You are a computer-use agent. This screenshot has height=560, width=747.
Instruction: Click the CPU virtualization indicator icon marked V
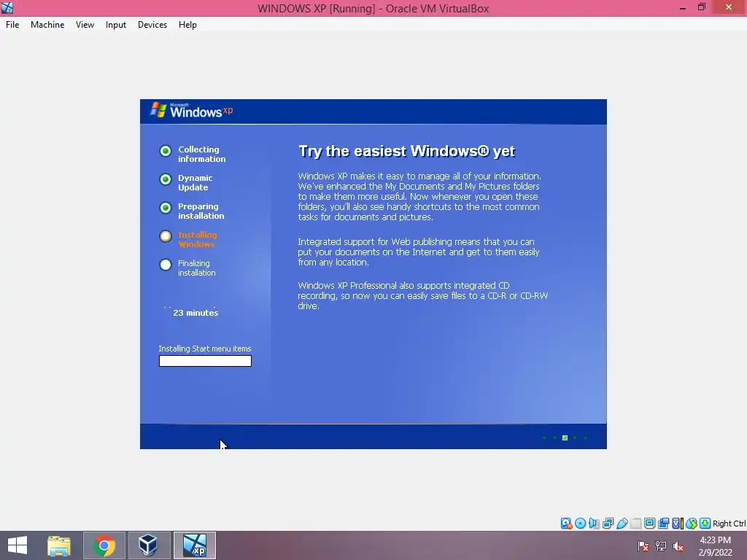[677, 524]
